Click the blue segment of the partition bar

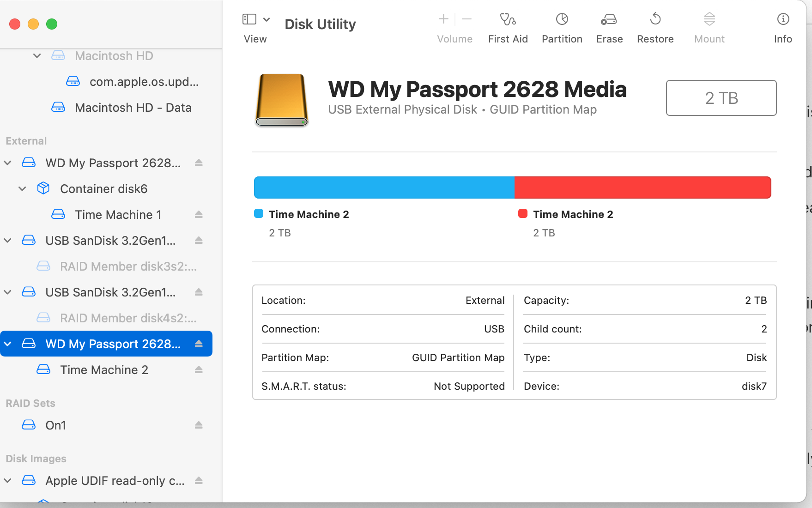tap(384, 187)
